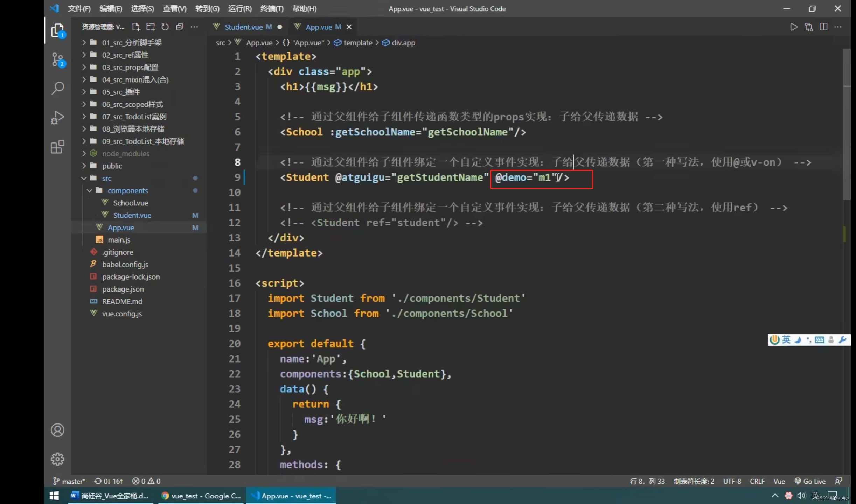856x504 pixels.
Task: Open explorer more actions ellipsis
Action: pyautogui.click(x=194, y=27)
